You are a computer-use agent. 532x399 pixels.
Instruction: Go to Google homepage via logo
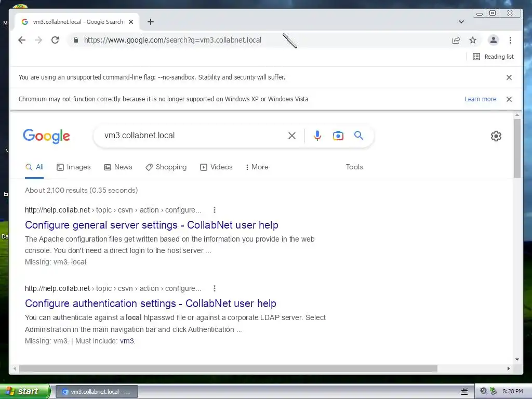[x=46, y=136]
